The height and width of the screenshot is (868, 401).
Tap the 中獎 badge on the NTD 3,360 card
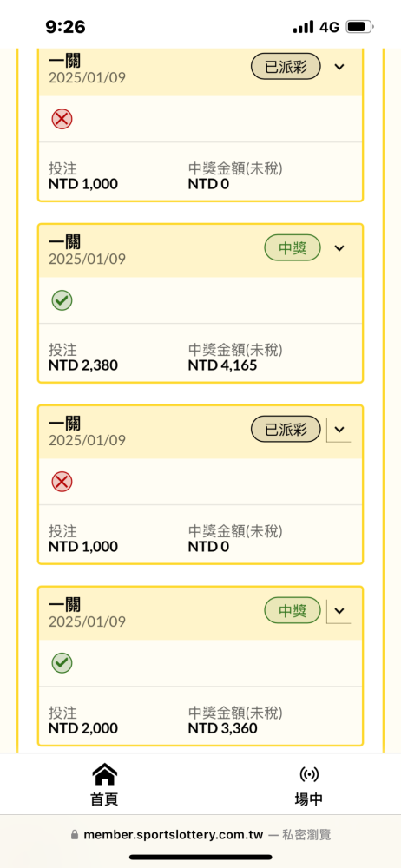[x=293, y=610]
